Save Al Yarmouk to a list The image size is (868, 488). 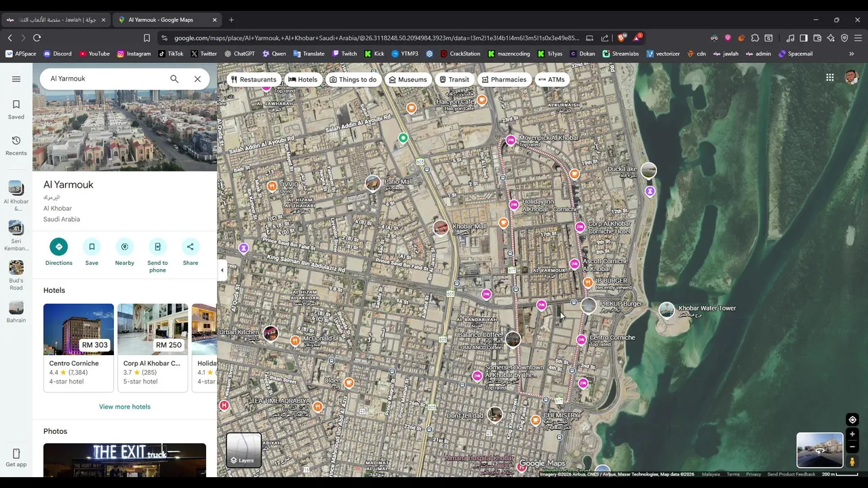92,252
